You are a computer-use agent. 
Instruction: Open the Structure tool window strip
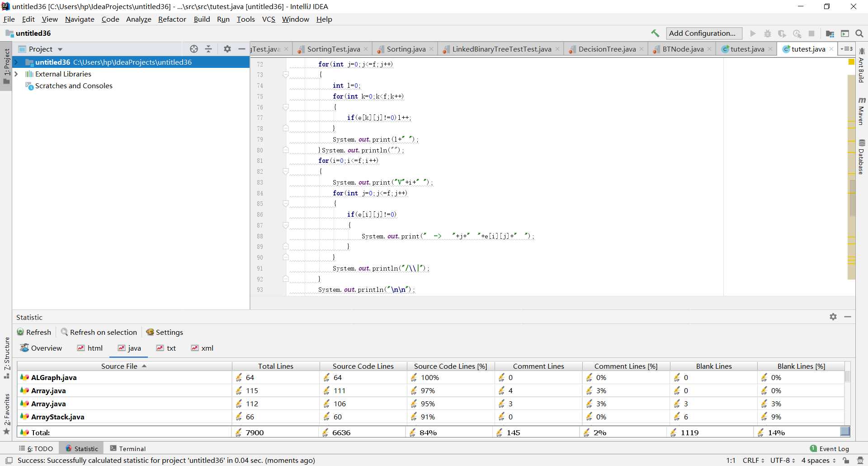7,358
